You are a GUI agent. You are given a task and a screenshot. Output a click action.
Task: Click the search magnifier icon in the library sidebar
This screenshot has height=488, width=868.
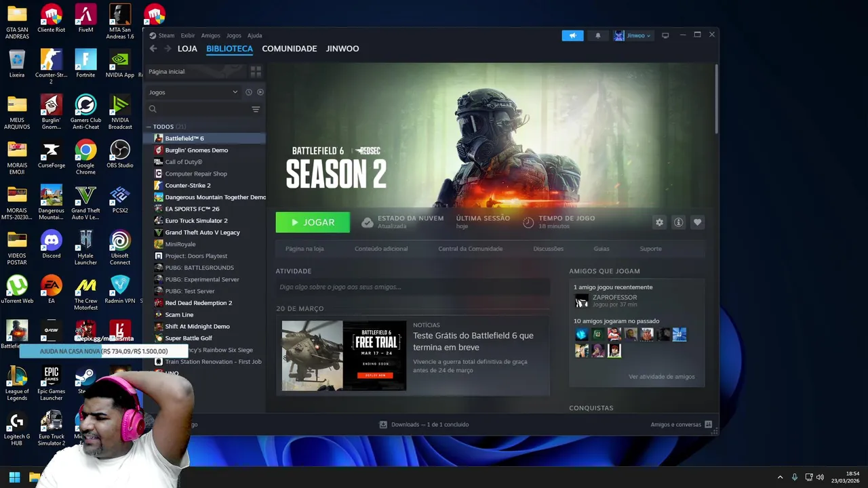pyautogui.click(x=153, y=109)
